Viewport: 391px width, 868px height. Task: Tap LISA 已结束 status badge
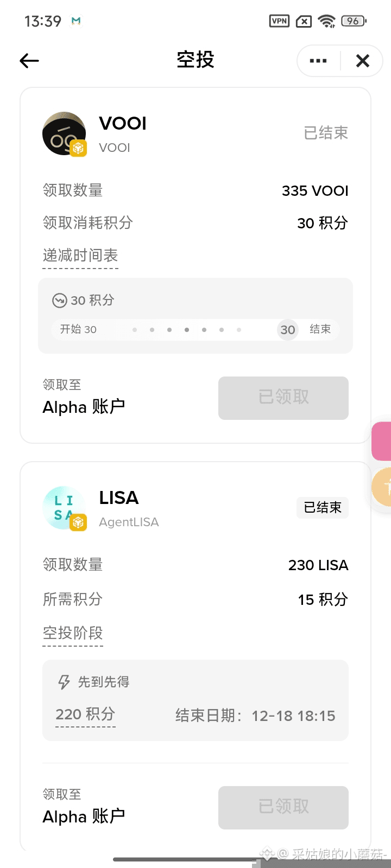(323, 508)
